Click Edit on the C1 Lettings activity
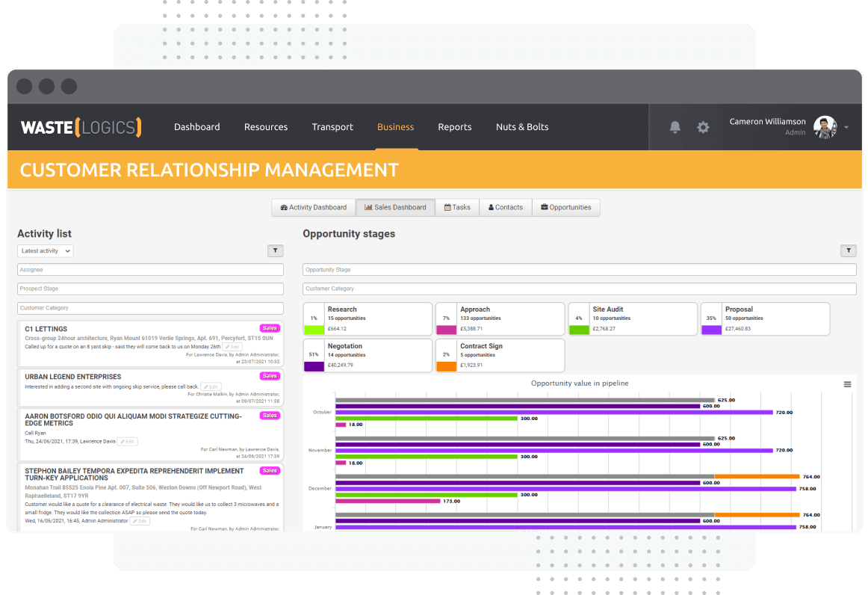This screenshot has height=595, width=868. coord(232,347)
